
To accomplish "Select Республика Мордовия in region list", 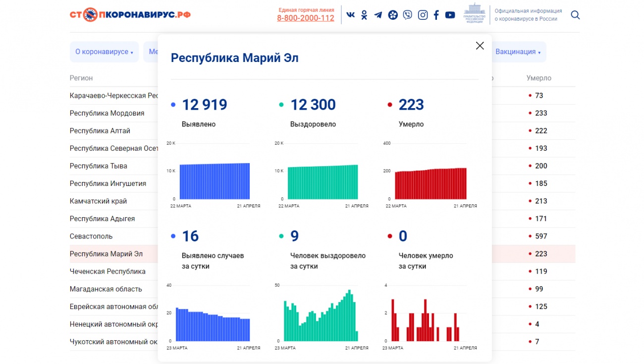I will point(107,113).
